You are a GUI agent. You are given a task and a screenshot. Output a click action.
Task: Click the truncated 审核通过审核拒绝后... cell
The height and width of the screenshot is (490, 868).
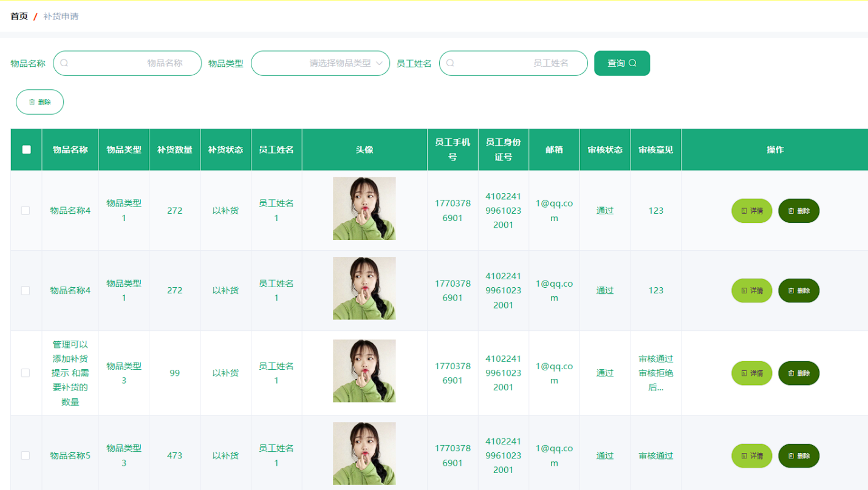[x=656, y=373]
